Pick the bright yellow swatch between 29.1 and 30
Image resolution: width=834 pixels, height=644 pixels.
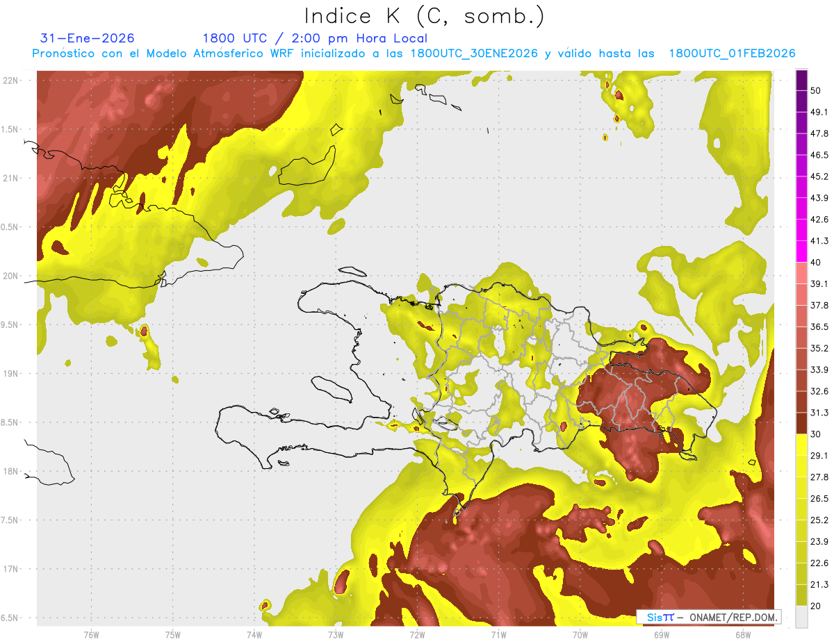801,445
